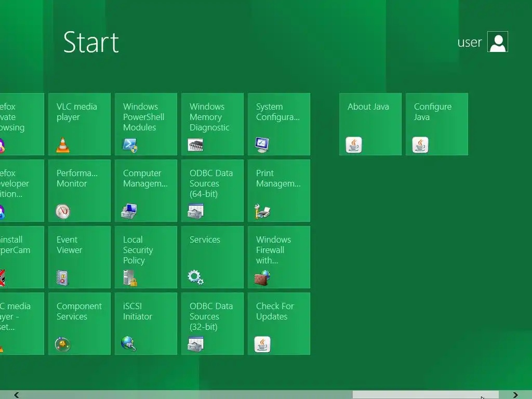
Task: Click the "iSCSI Initiator" tile label
Action: pos(137,311)
